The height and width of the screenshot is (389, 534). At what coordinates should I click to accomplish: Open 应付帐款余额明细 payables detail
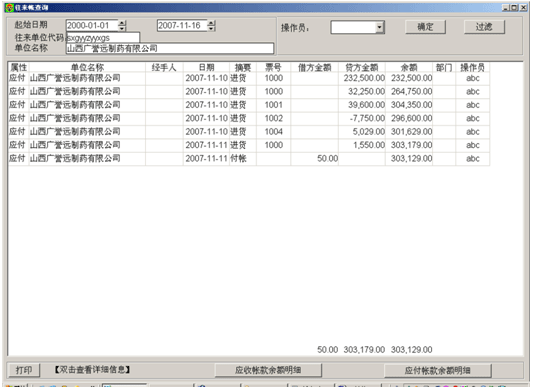coord(438,370)
